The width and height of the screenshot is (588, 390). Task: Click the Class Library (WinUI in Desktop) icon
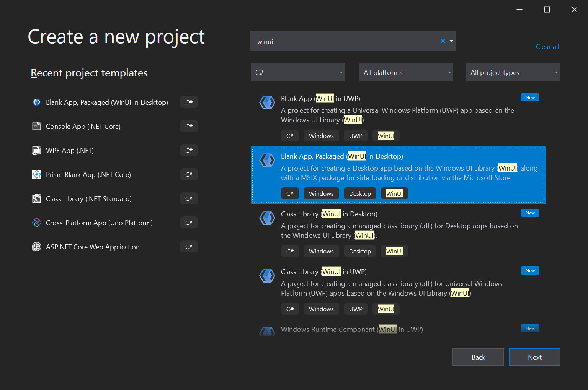click(267, 218)
